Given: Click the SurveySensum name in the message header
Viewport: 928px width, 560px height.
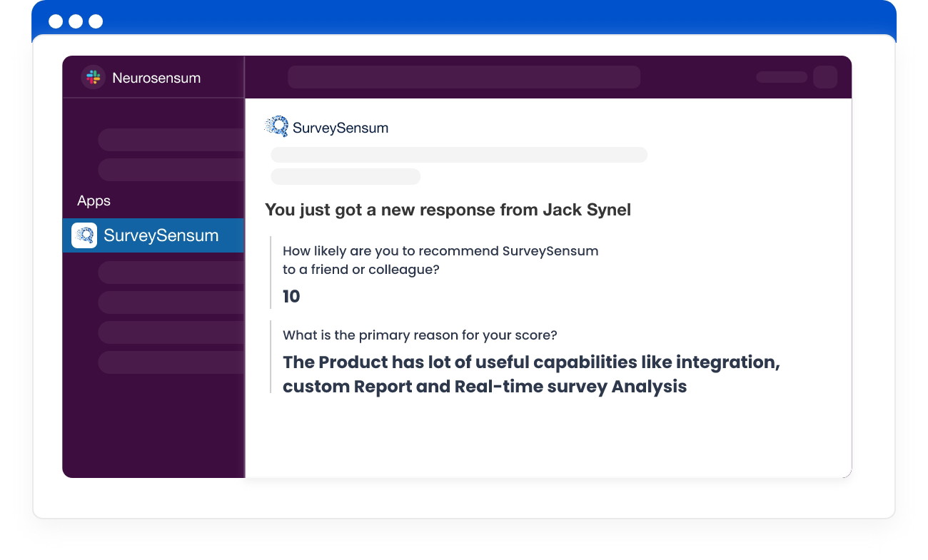Looking at the screenshot, I should [341, 128].
